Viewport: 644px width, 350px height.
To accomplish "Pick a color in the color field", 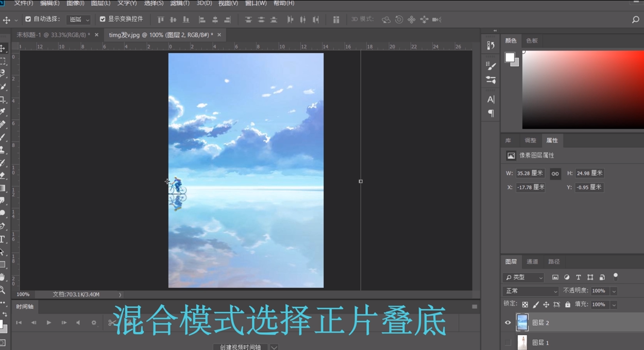I will tap(583, 90).
